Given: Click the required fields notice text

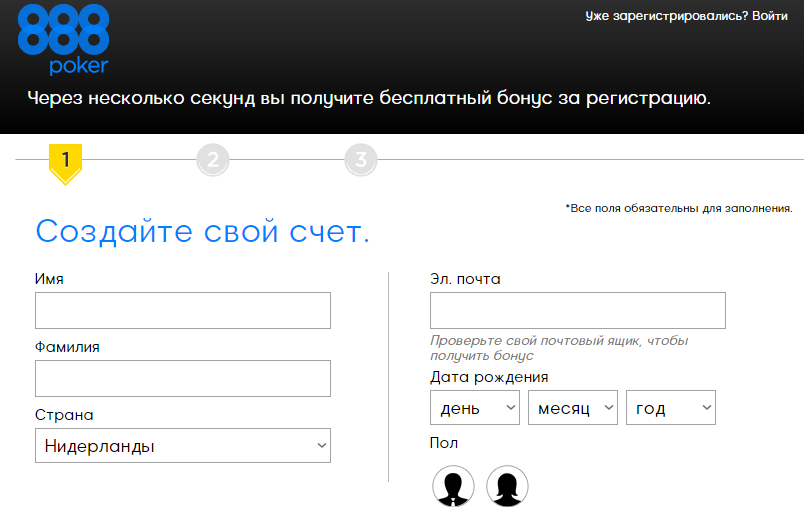Looking at the screenshot, I should [679, 208].
